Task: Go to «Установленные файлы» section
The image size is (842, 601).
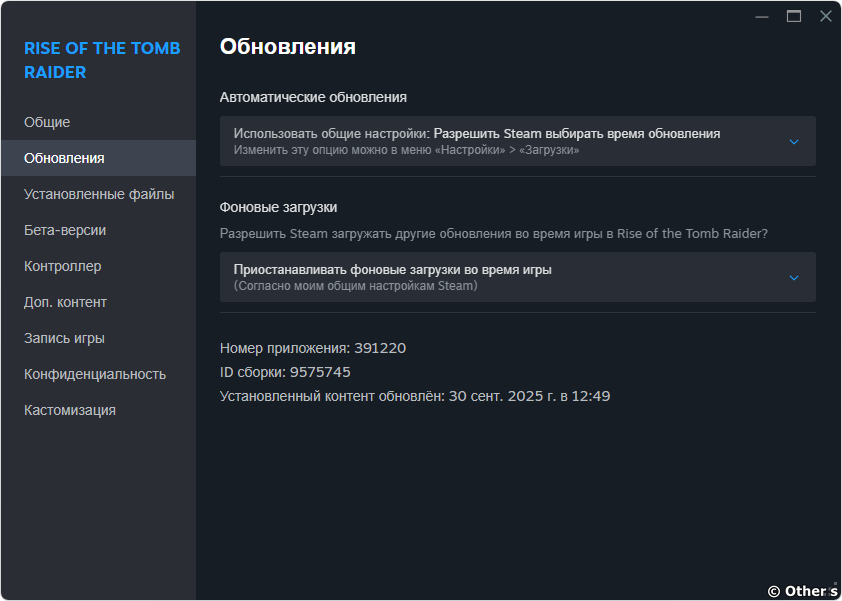Action: click(x=99, y=194)
